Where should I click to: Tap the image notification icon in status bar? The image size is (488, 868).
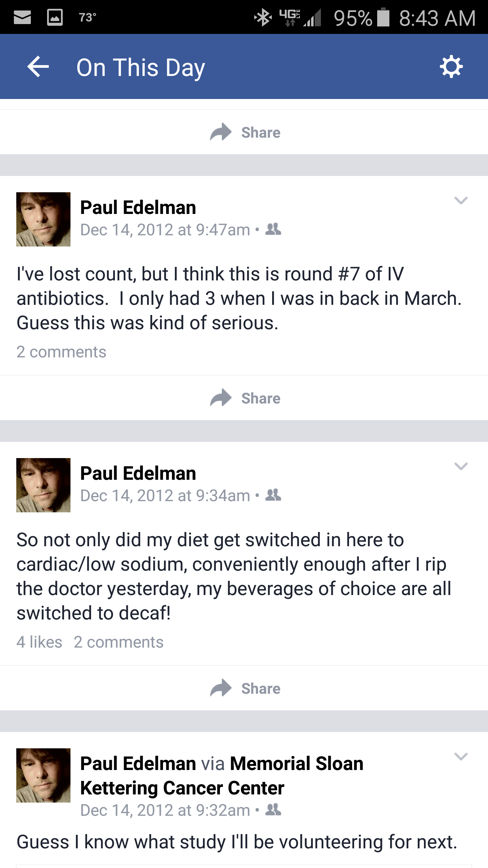point(55,18)
